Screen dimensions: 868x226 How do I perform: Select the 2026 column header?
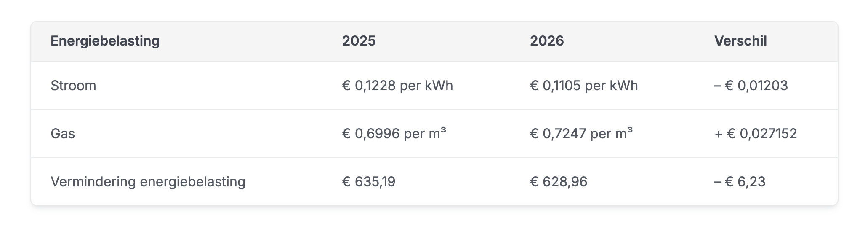point(546,41)
